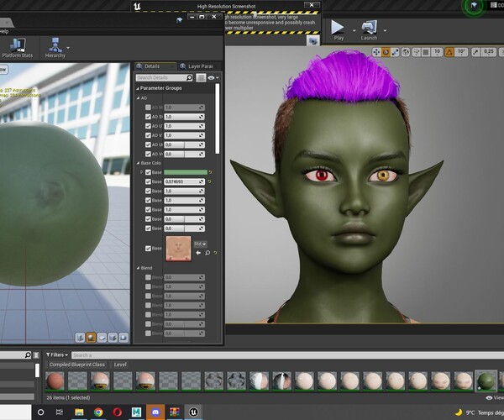This screenshot has width=504, height=420.
Task: Reset the Base color parameter to default
Action: [211, 172]
